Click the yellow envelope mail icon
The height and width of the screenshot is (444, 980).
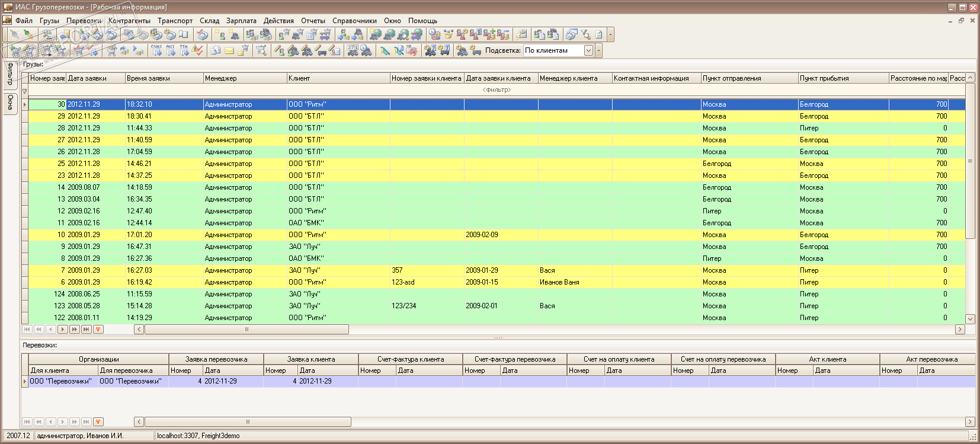pos(229,50)
